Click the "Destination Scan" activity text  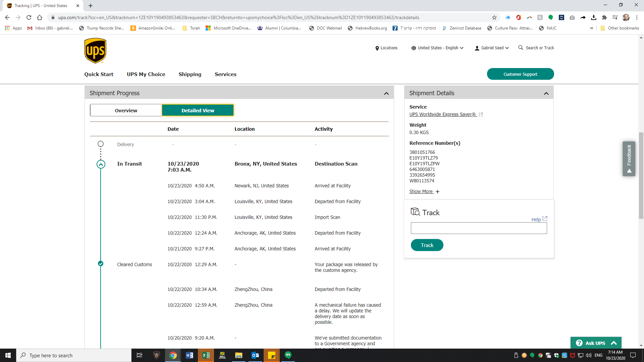[x=336, y=164]
